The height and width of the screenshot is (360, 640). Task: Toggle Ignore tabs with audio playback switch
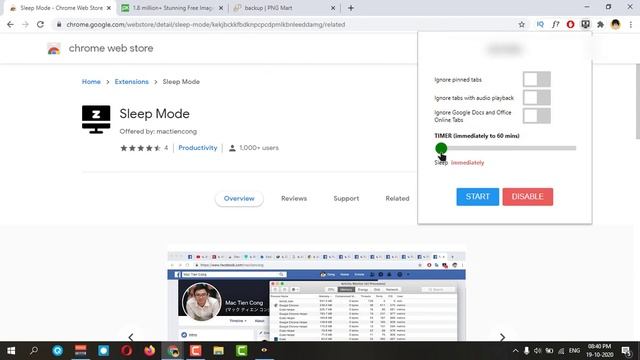[x=537, y=98]
